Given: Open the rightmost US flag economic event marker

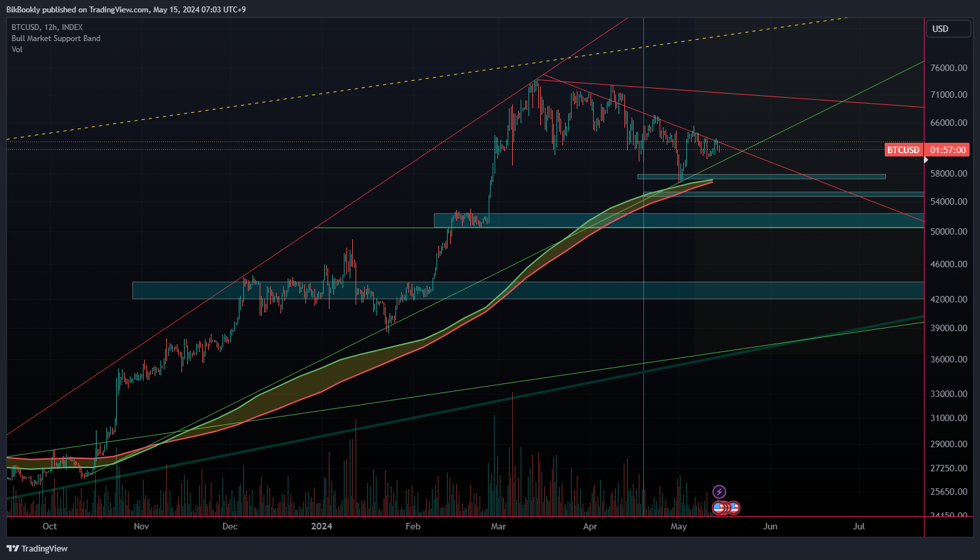Looking at the screenshot, I should (x=735, y=507).
